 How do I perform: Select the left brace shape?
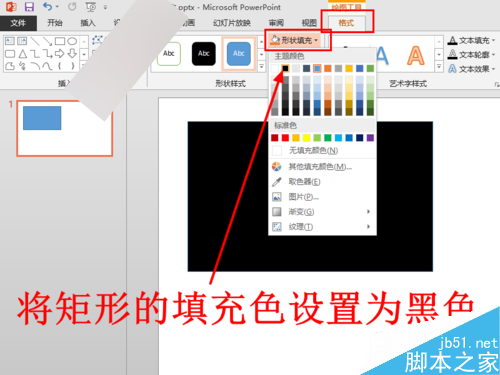(60, 66)
